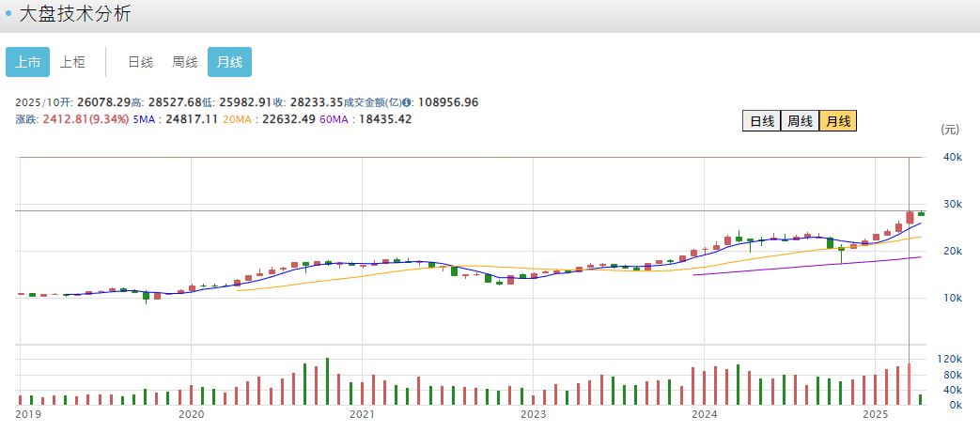This screenshot has width=980, height=432.
Task: Click the 40k label on the price axis
Action: (951, 158)
